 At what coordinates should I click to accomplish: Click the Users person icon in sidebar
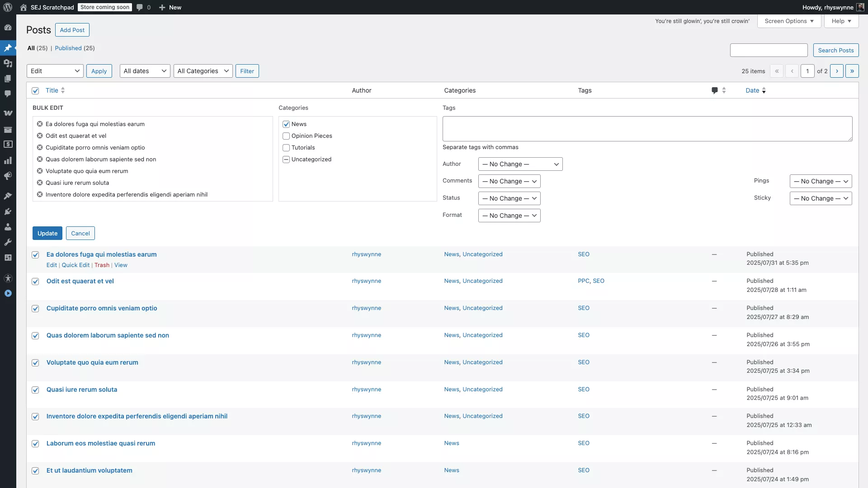[x=8, y=227]
